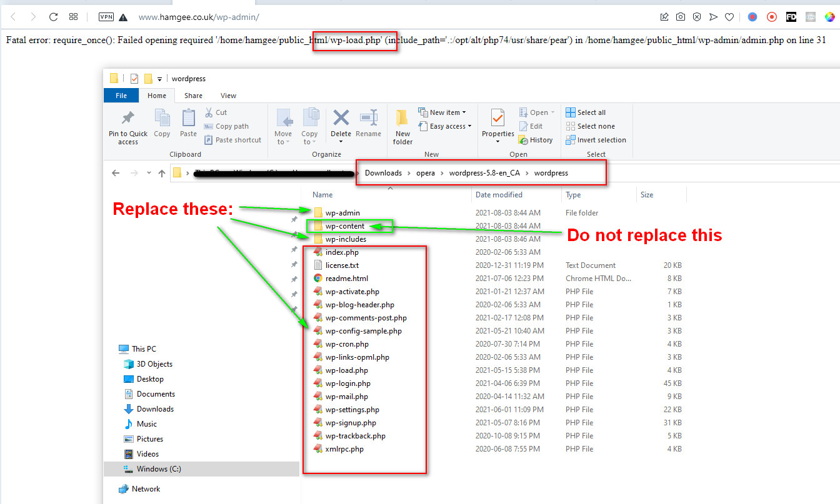The width and height of the screenshot is (840, 504).
Task: Click Pin to Quick access
Action: pyautogui.click(x=128, y=127)
